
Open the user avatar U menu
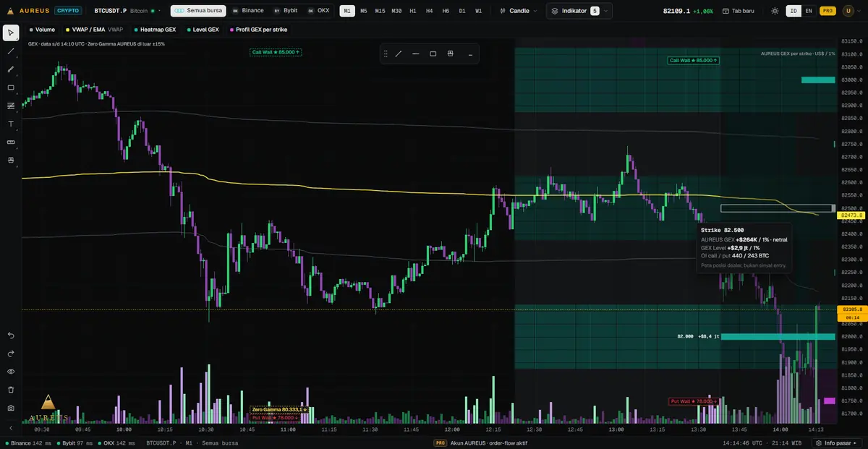click(848, 11)
